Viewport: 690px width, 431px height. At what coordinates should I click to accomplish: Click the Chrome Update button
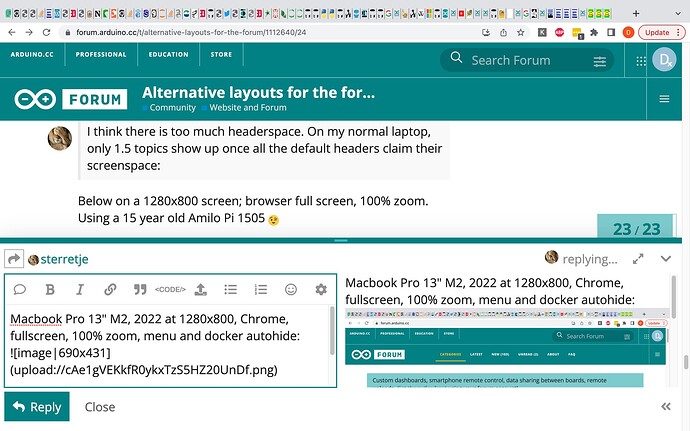pos(661,32)
